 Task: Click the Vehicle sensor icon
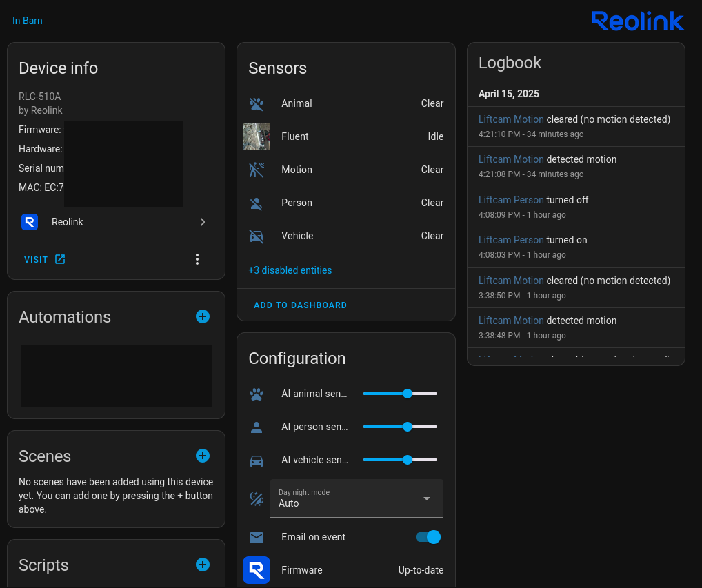(256, 236)
